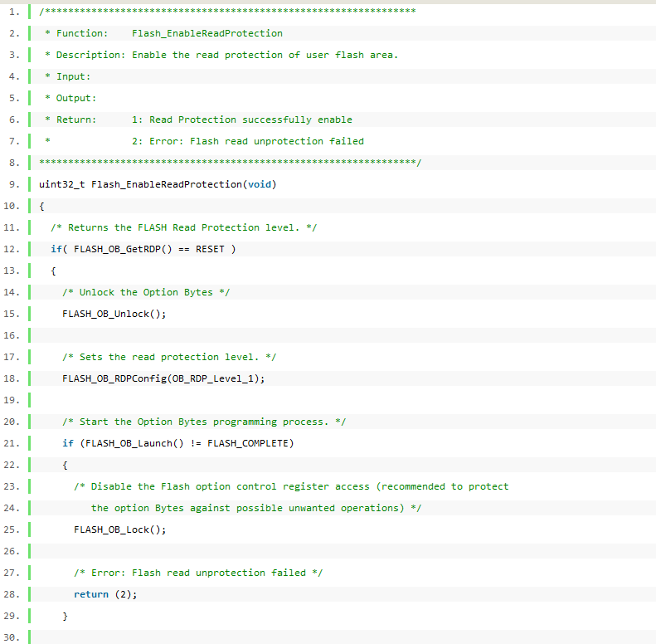Click '2: Error: Flash read unprotection failed' on line 7
Image resolution: width=656 pixels, height=644 pixels.
coord(248,141)
